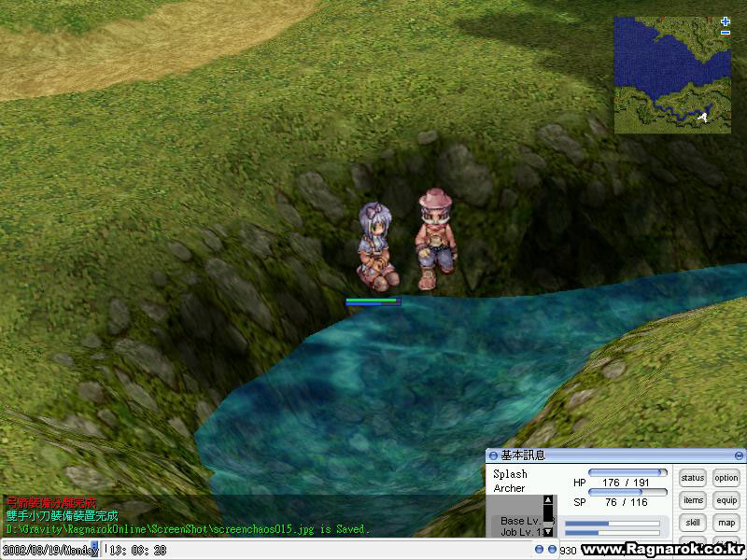Click the Base Lv. label
The width and height of the screenshot is (747, 560).
point(520,521)
